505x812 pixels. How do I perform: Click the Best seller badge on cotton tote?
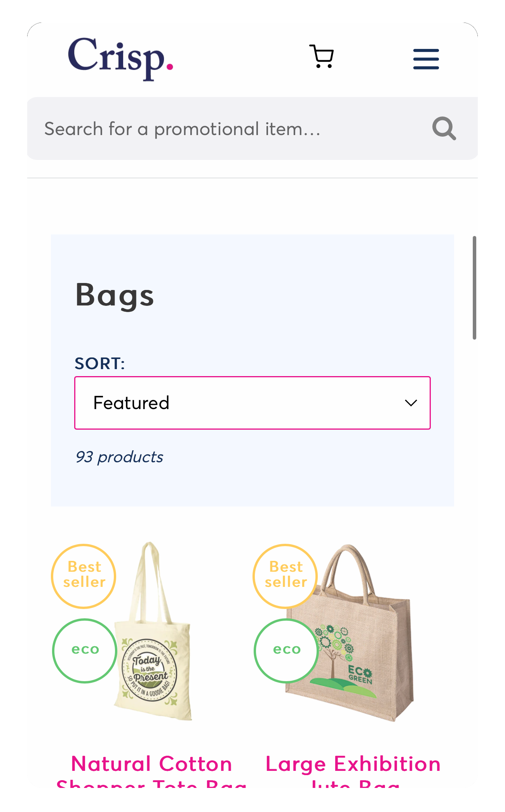(84, 576)
